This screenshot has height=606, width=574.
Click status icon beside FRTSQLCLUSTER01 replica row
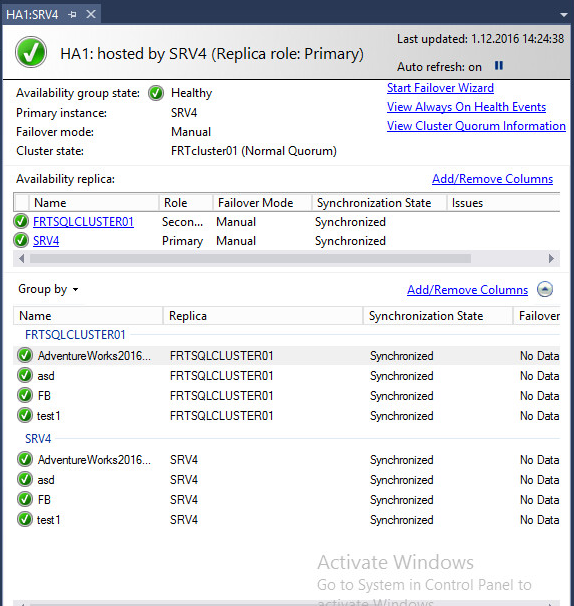[21, 221]
